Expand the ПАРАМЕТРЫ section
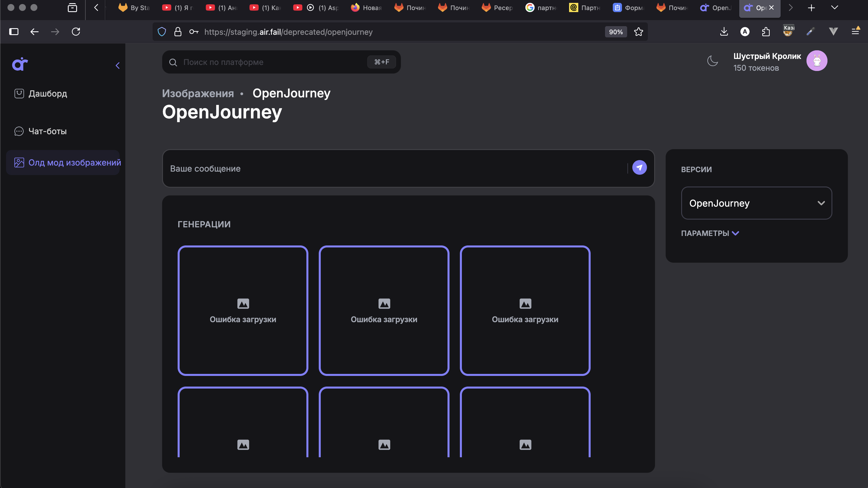868x488 pixels. [x=710, y=233]
